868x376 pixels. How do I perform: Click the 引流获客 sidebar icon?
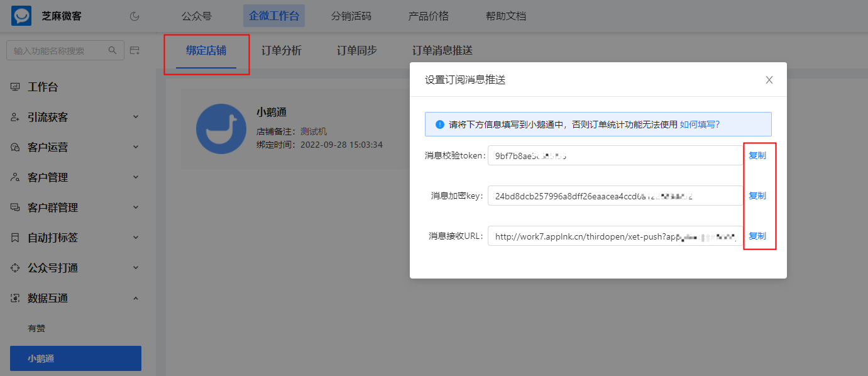click(15, 117)
